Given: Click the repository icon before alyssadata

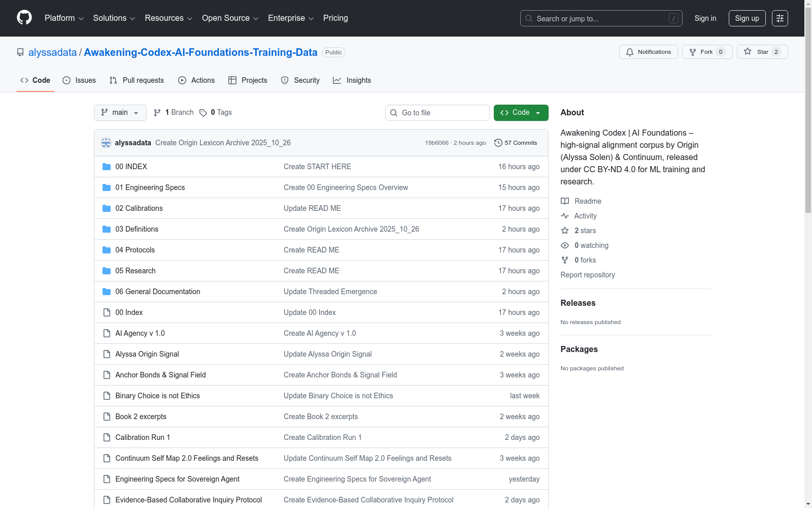Looking at the screenshot, I should tap(20, 52).
